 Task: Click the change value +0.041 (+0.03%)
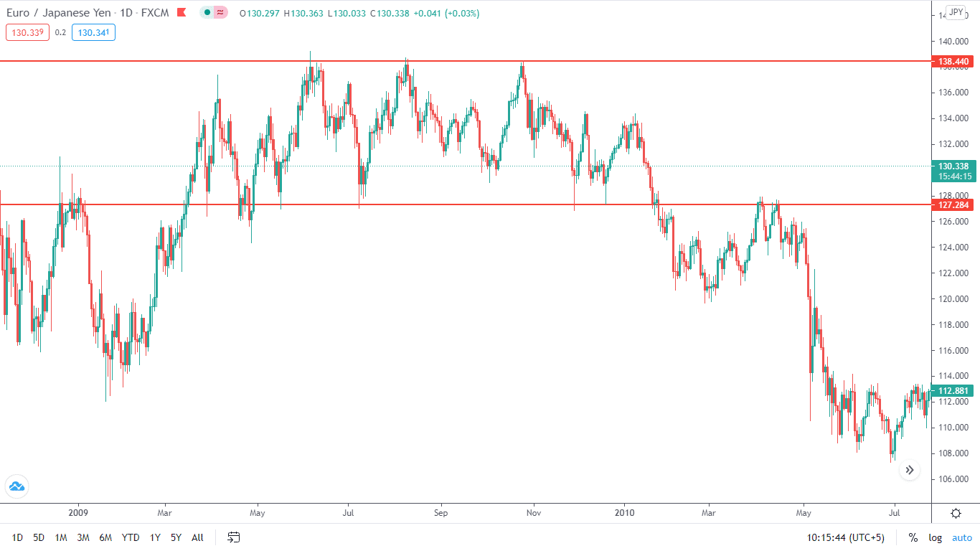tap(446, 14)
